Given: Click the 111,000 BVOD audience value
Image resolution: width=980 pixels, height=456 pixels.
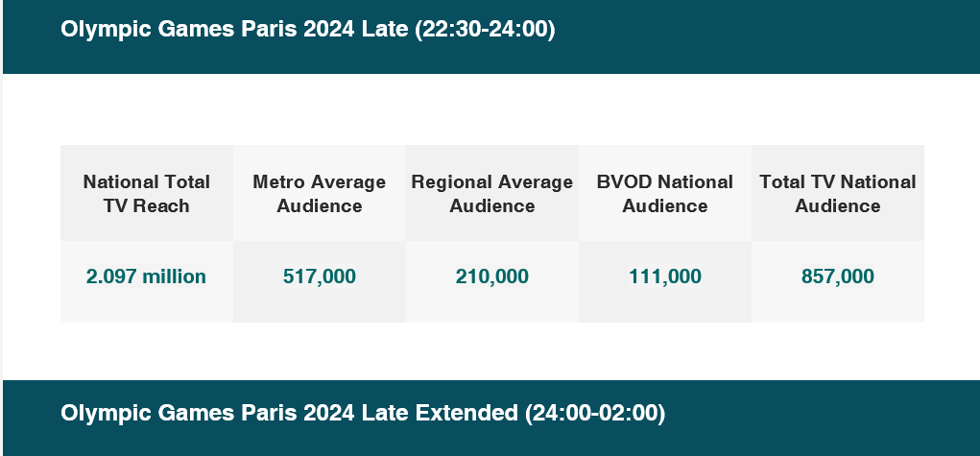Looking at the screenshot, I should tap(665, 276).
